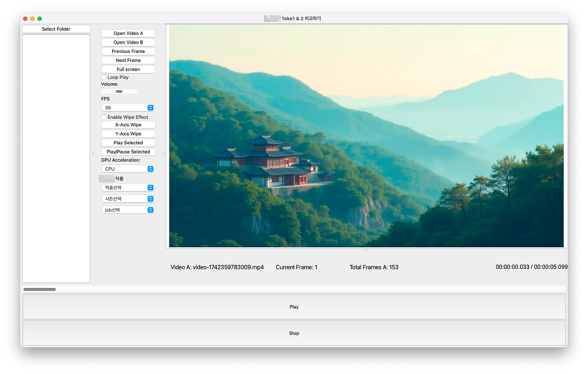
Task: Maximize the window with green button
Action: (x=40, y=19)
